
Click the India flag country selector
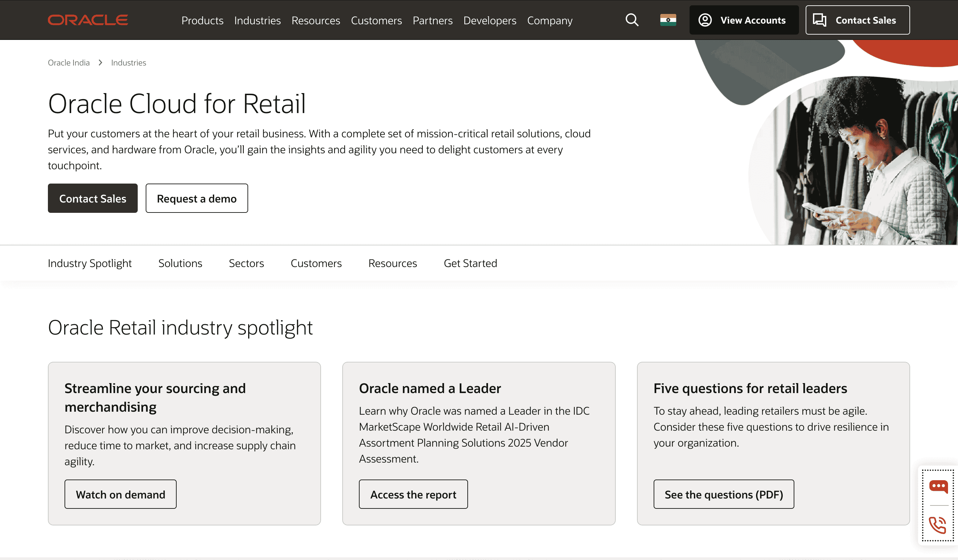click(x=668, y=20)
